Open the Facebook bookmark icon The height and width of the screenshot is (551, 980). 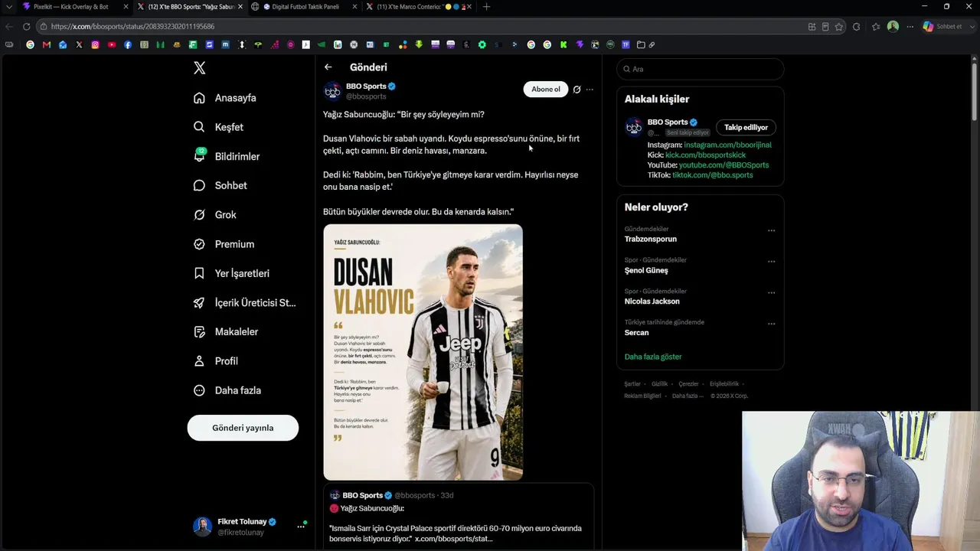[x=128, y=44]
